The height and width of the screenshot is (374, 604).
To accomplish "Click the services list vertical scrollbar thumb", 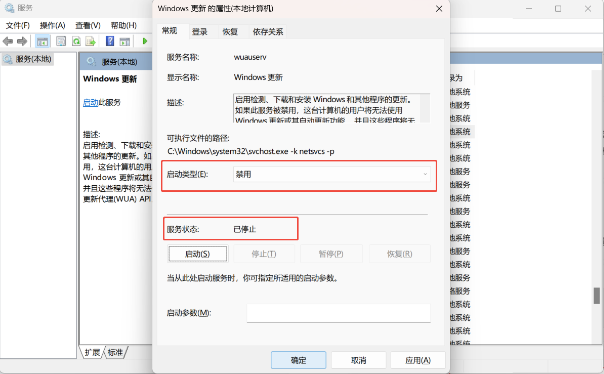I will pyautogui.click(x=597, y=295).
